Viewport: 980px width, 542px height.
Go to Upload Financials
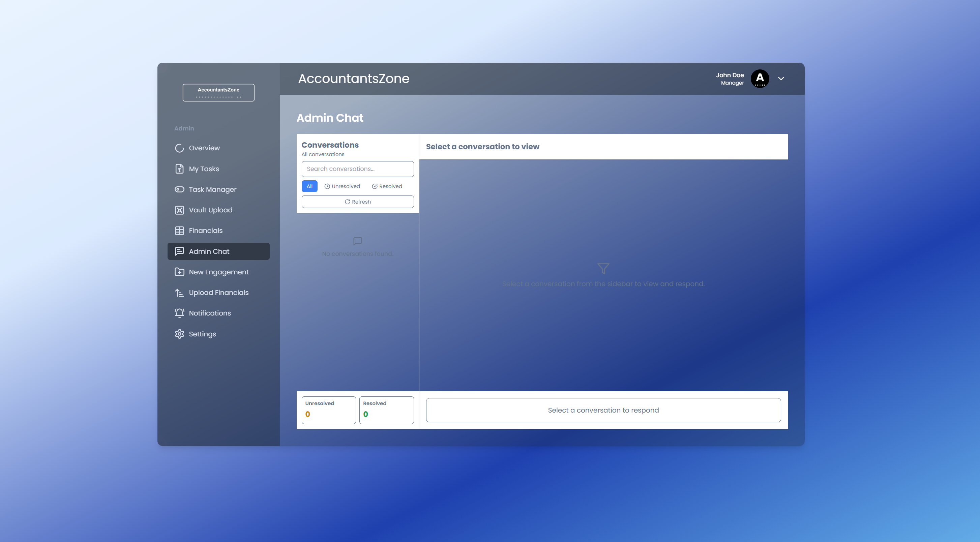tap(218, 293)
